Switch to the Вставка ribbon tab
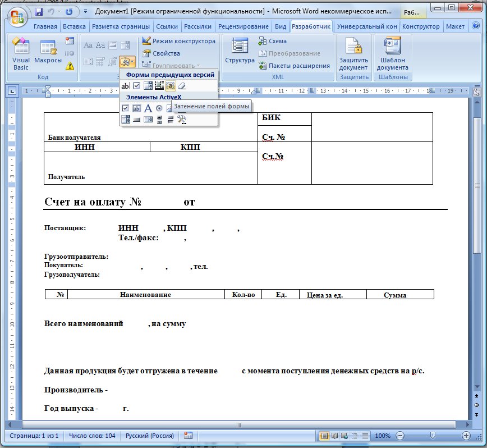The image size is (487, 448). [75, 26]
